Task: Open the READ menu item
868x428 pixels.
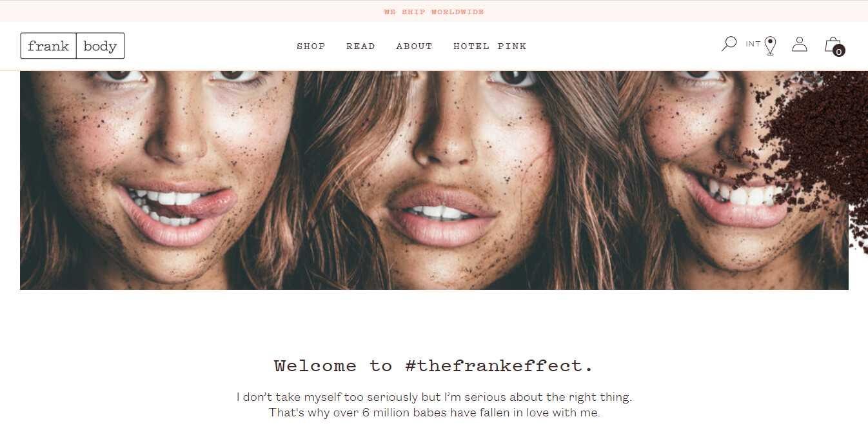Action: pyautogui.click(x=360, y=46)
